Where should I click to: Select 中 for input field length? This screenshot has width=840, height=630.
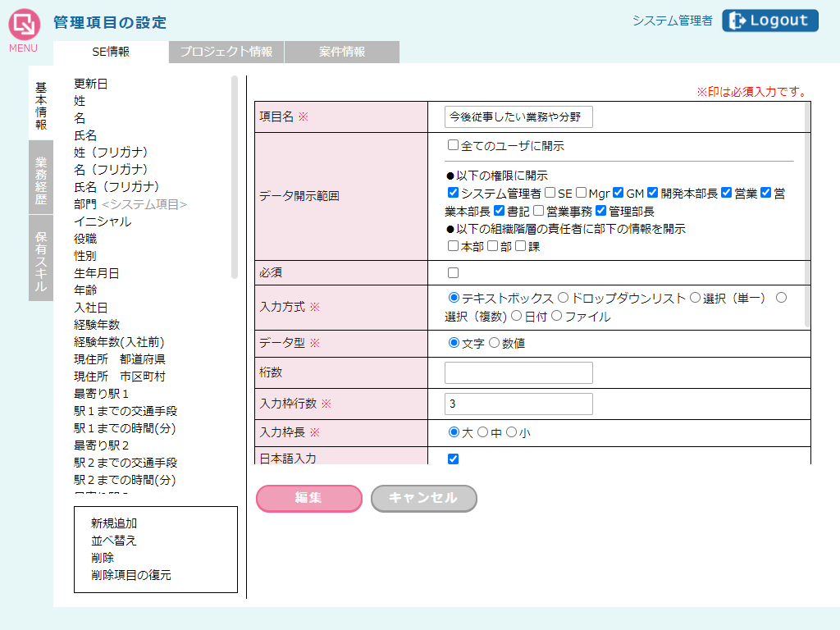pos(482,432)
